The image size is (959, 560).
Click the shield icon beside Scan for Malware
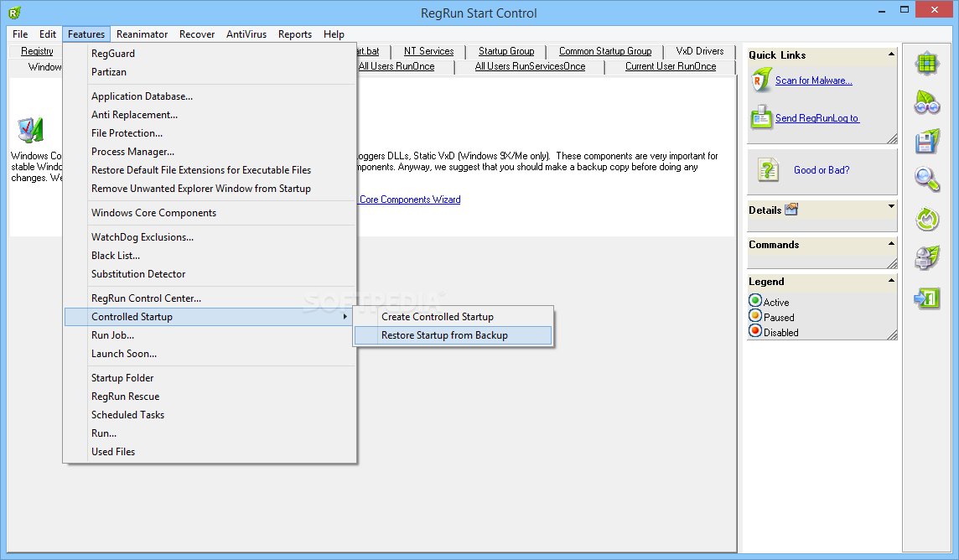coord(761,80)
